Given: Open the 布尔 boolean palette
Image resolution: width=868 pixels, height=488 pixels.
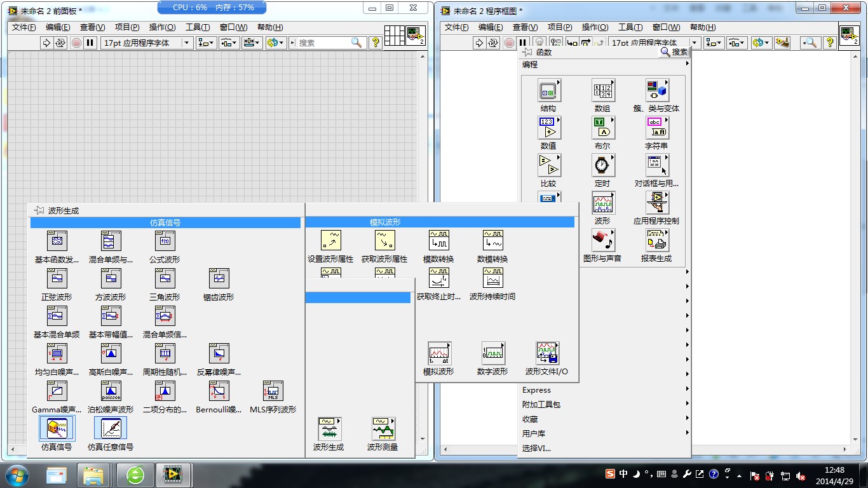Looking at the screenshot, I should pos(604,128).
